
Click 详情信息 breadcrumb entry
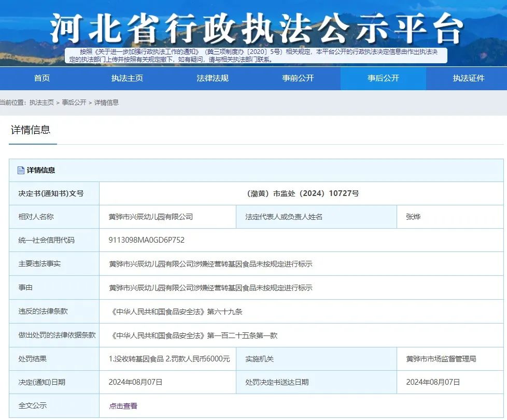click(106, 103)
